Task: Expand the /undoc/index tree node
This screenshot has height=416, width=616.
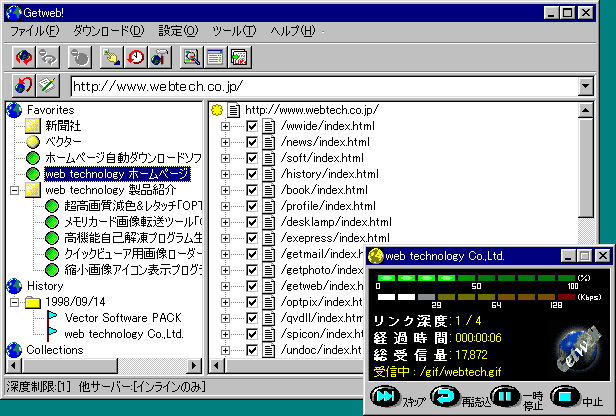Action: pyautogui.click(x=226, y=350)
